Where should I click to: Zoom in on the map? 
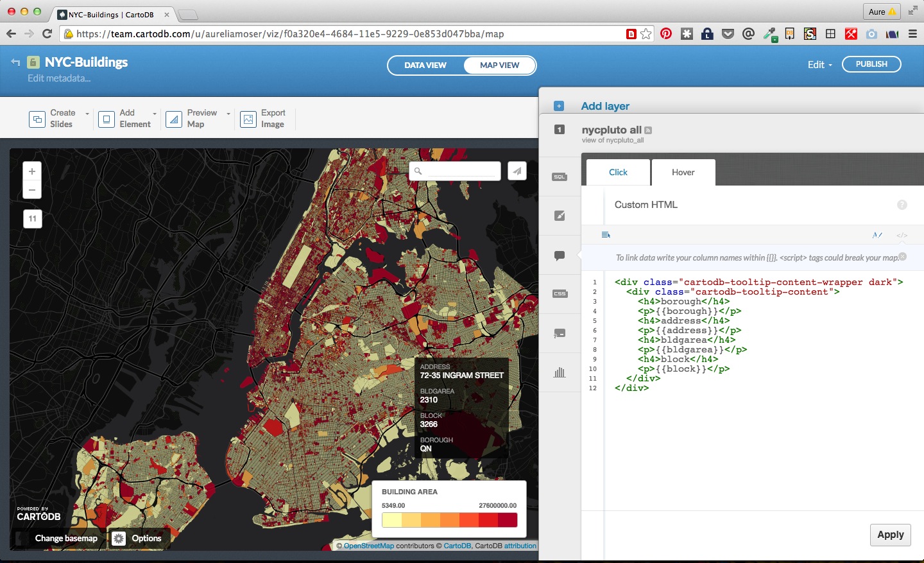pyautogui.click(x=32, y=171)
